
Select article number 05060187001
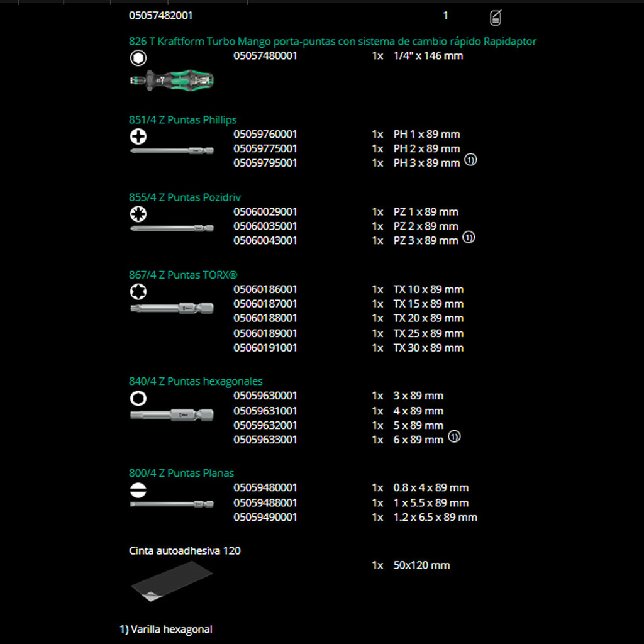[265, 304]
